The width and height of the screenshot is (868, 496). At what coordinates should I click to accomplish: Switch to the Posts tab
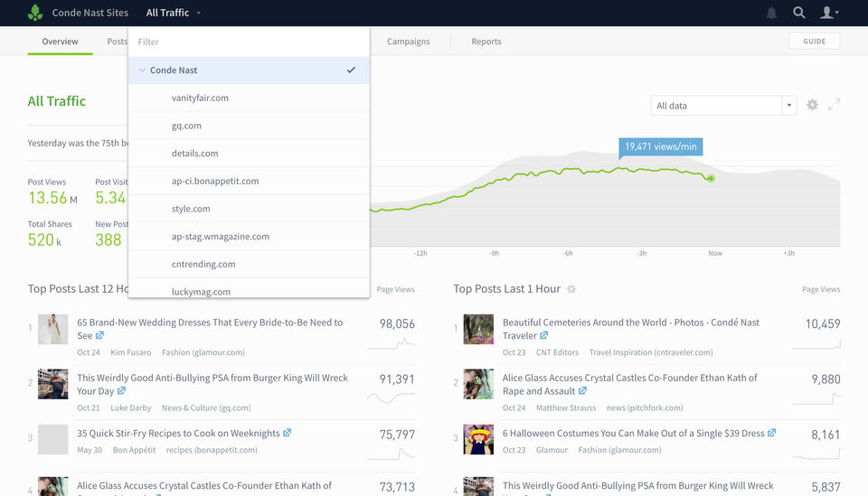point(117,42)
